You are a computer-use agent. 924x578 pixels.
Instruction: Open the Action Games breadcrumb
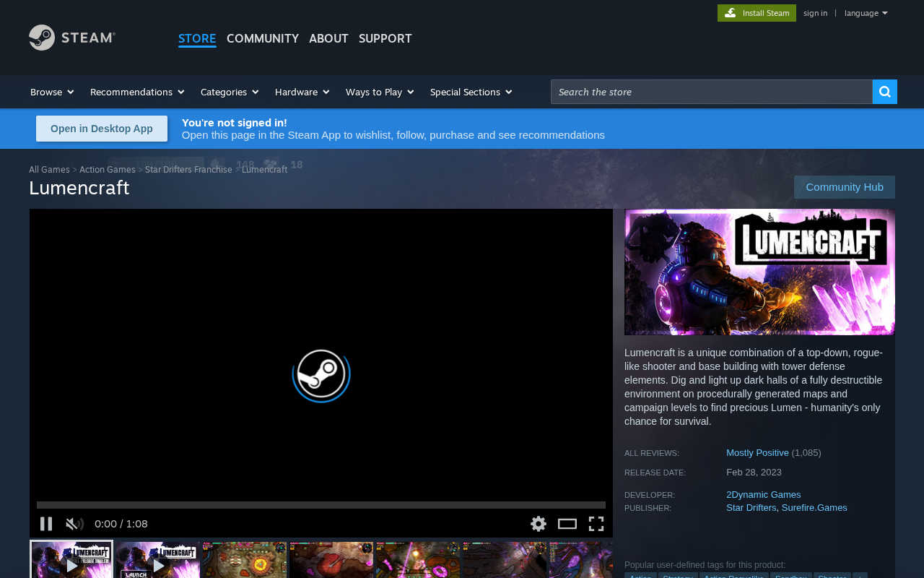point(108,169)
